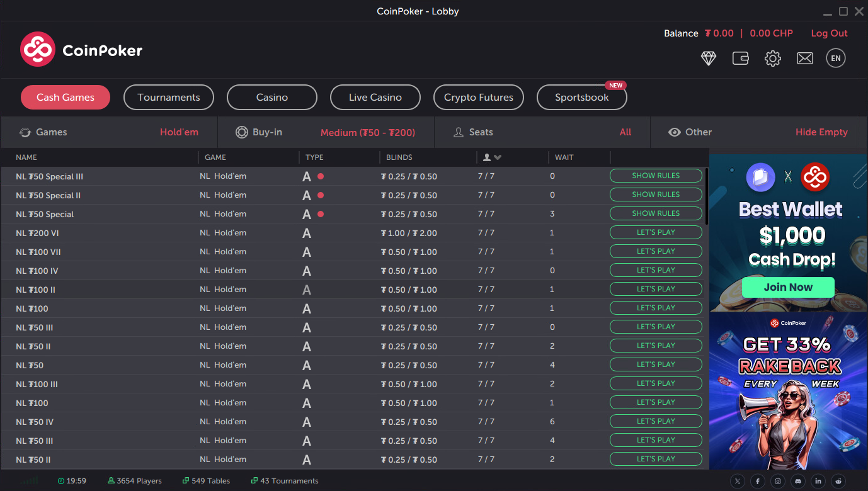Click the icon beside 43 Tournaments
Viewport: 868px width, 491px height.
point(254,481)
